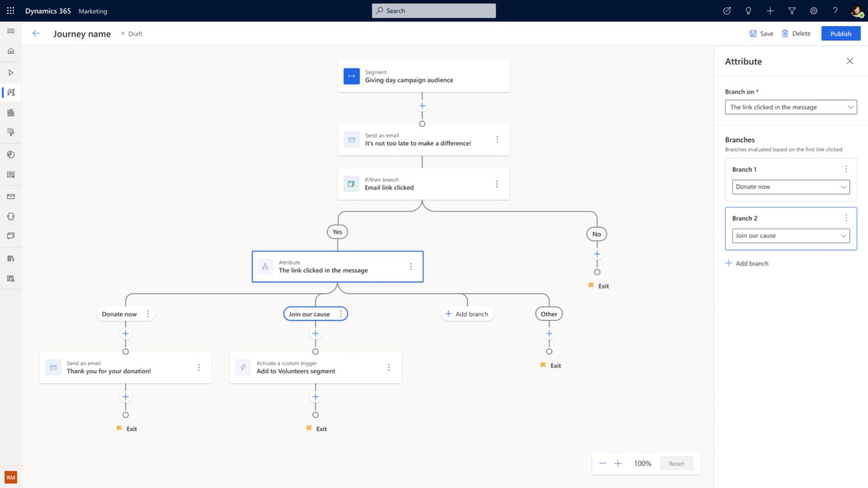
Task: Click Journey name title
Action: click(x=82, y=34)
